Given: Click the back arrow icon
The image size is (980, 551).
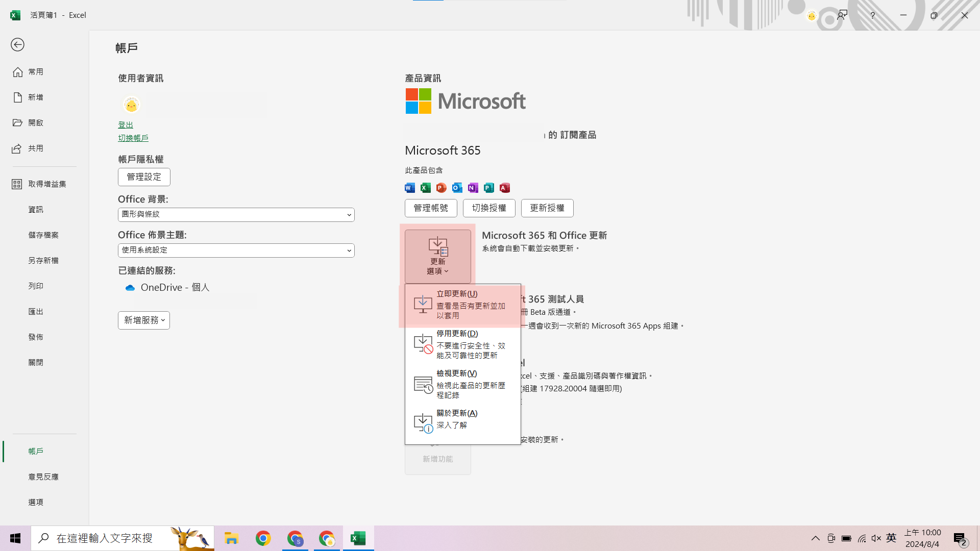Looking at the screenshot, I should tap(17, 45).
